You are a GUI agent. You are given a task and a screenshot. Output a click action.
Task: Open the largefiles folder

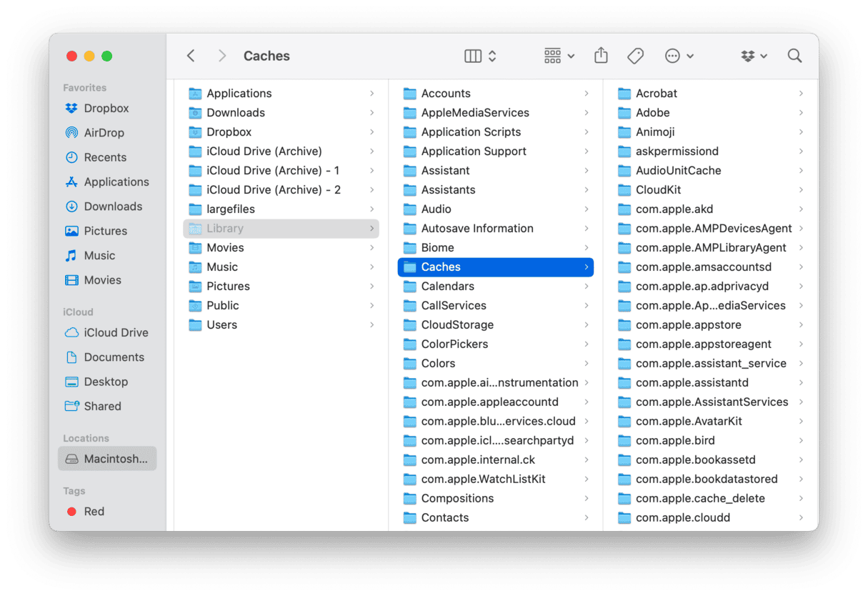point(281,209)
